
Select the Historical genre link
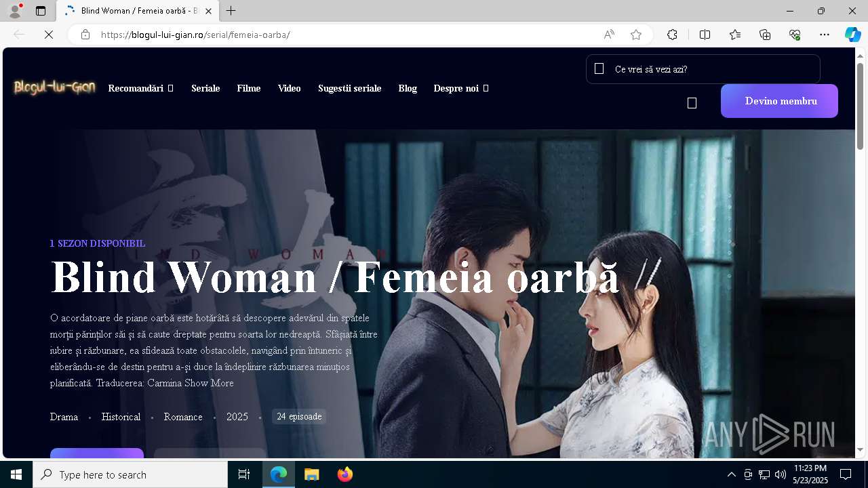coord(121,417)
